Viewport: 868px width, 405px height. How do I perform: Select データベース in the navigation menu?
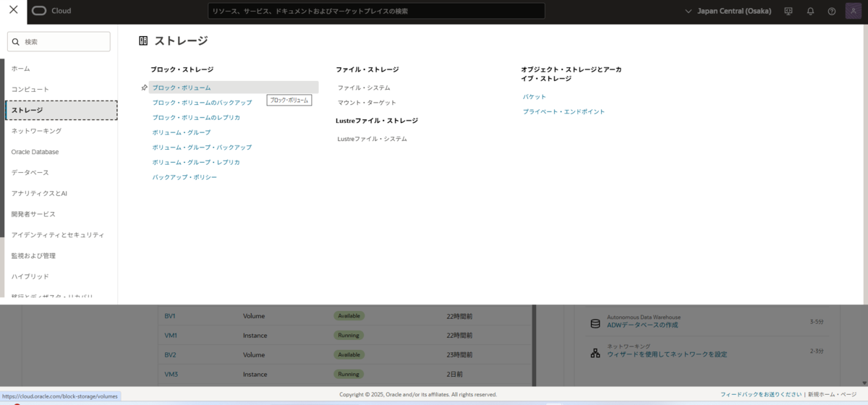(30, 173)
